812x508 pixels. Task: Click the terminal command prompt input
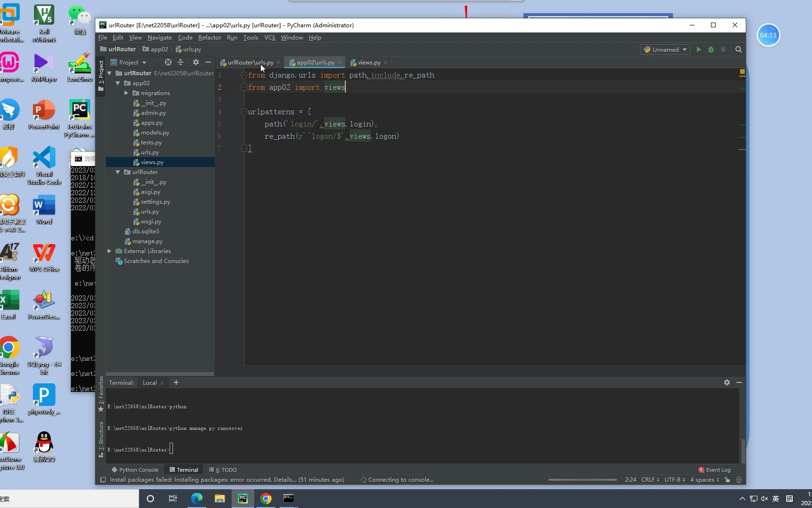pyautogui.click(x=171, y=449)
